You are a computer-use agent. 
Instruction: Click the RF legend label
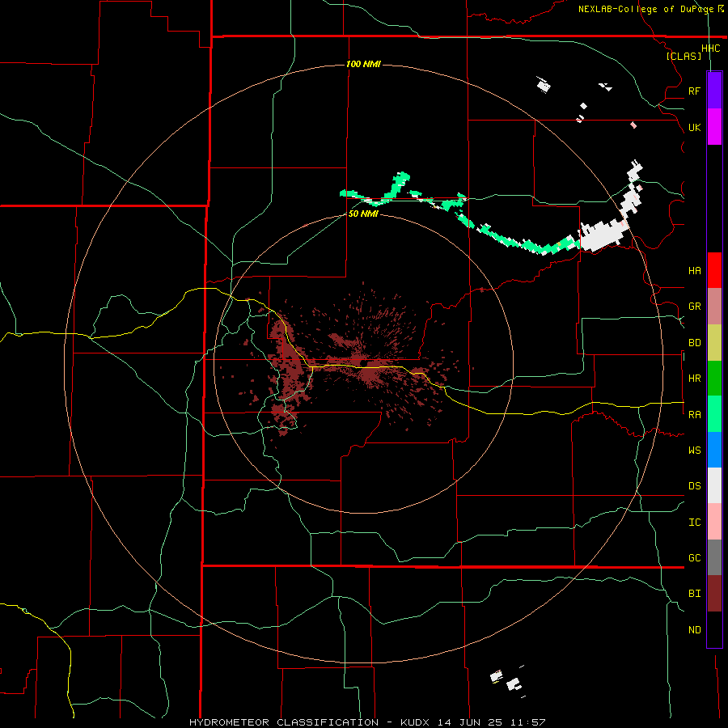click(694, 91)
